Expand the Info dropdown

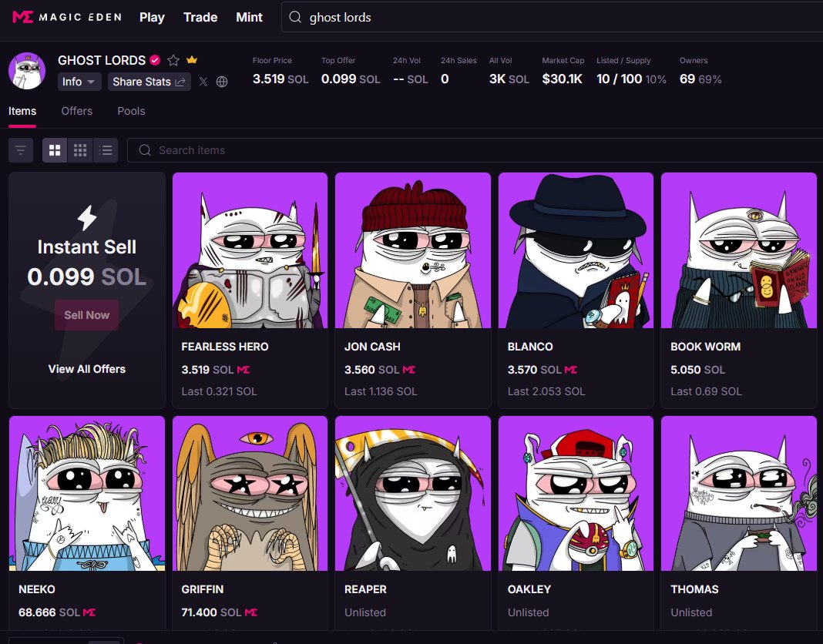pyautogui.click(x=79, y=82)
